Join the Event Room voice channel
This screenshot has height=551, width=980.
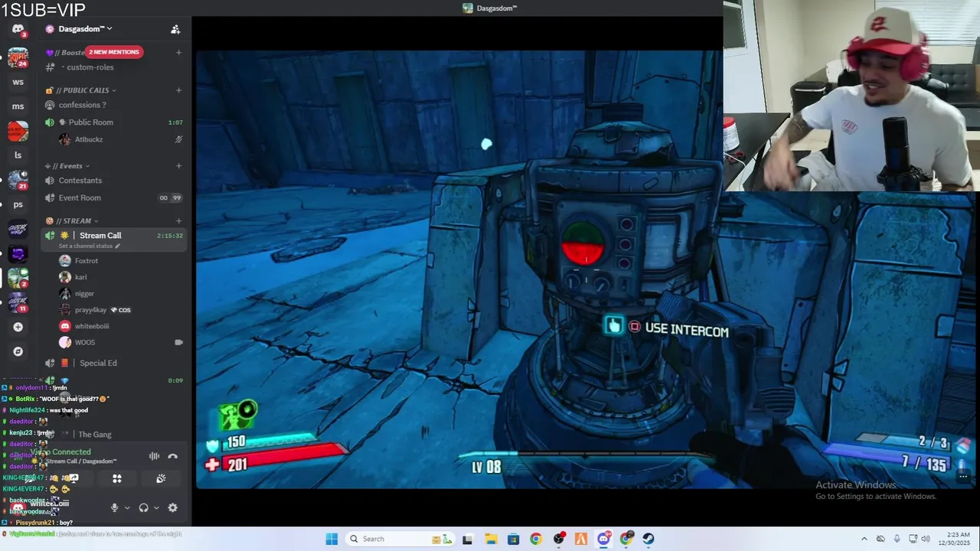click(x=115, y=198)
